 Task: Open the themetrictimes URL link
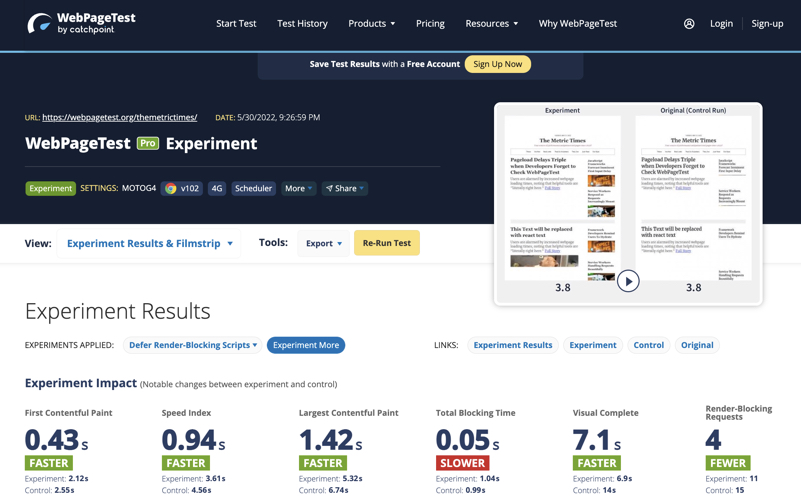click(120, 117)
